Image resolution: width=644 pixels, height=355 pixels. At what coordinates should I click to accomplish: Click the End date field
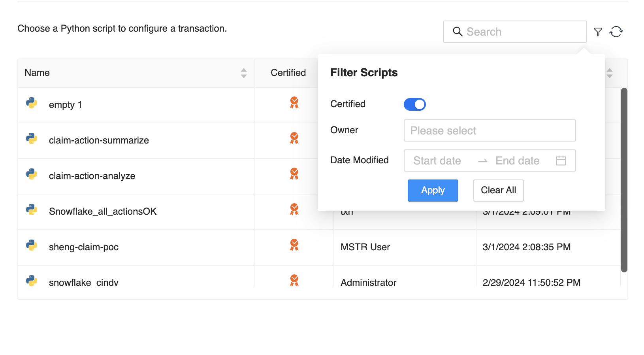tap(517, 161)
